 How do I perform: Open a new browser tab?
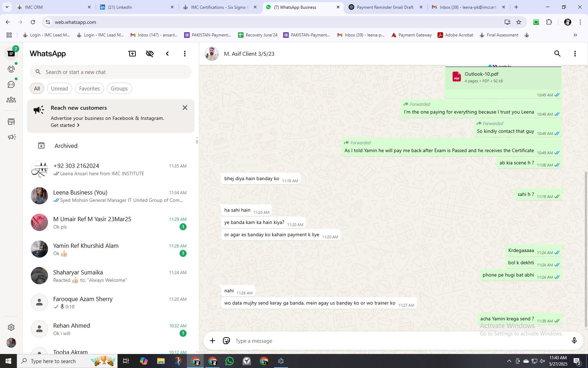pos(516,7)
